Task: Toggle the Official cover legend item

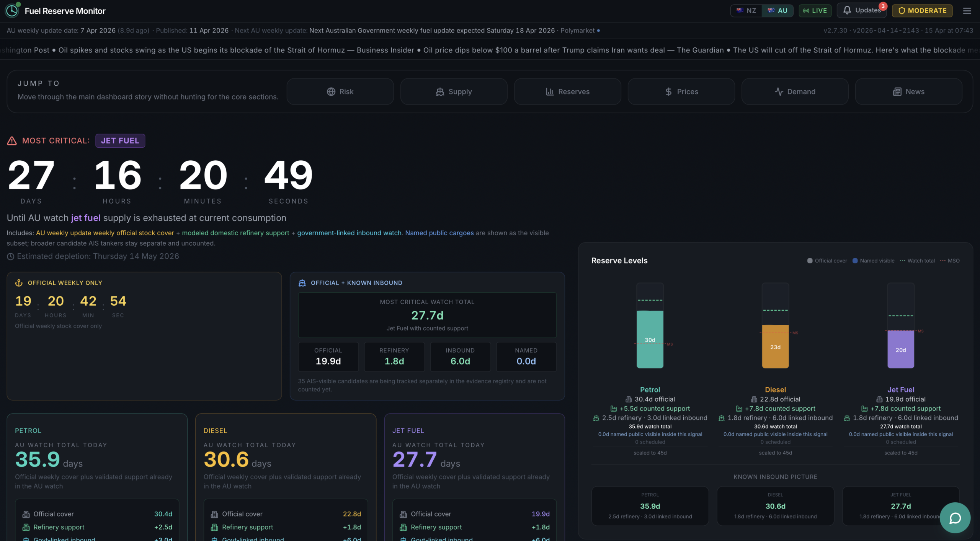Action: click(827, 261)
